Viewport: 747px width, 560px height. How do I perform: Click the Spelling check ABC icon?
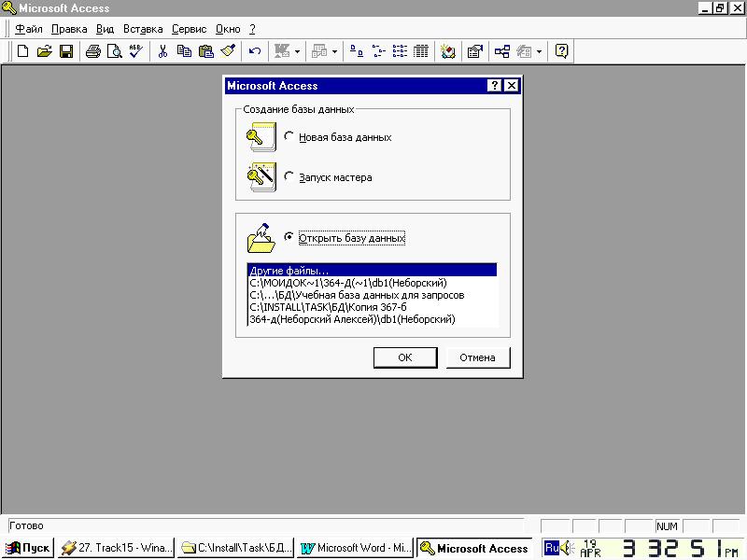(x=135, y=51)
